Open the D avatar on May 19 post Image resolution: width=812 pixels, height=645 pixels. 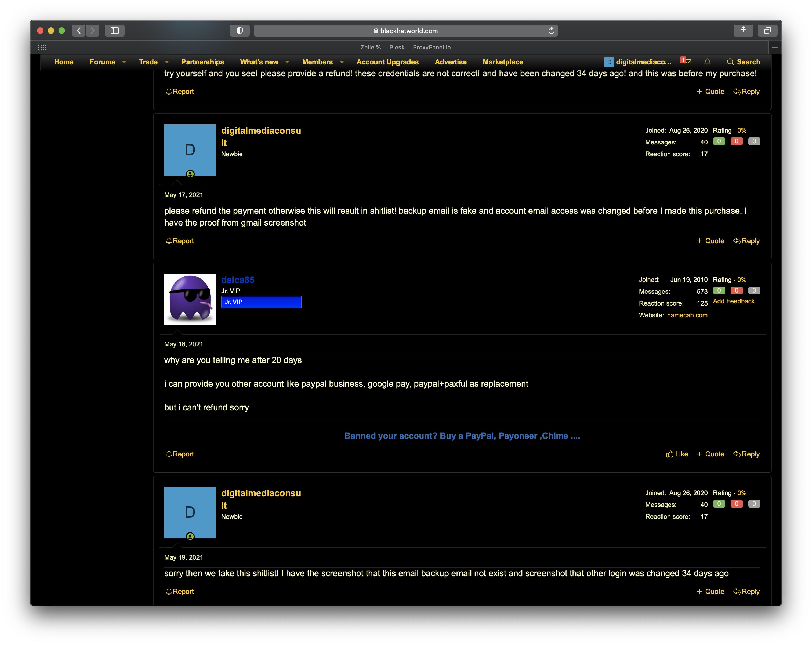click(x=190, y=512)
